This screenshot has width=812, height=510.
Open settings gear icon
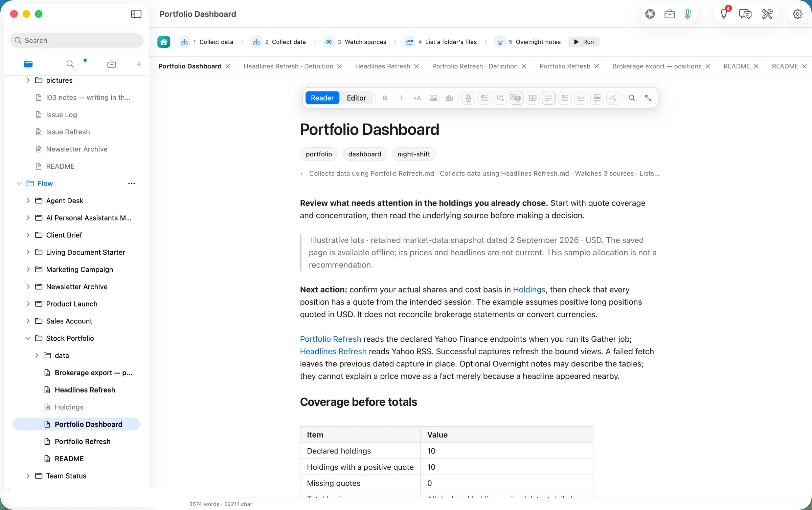tap(797, 14)
